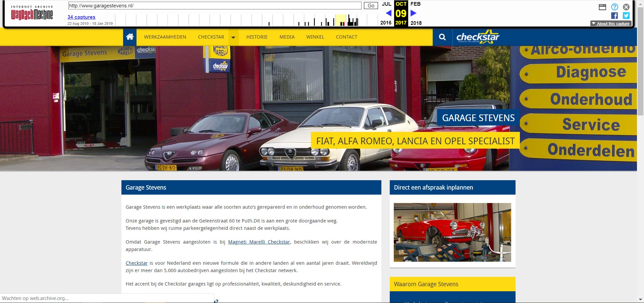Go to next capture with right arrow
The image size is (644, 303).
[413, 13]
